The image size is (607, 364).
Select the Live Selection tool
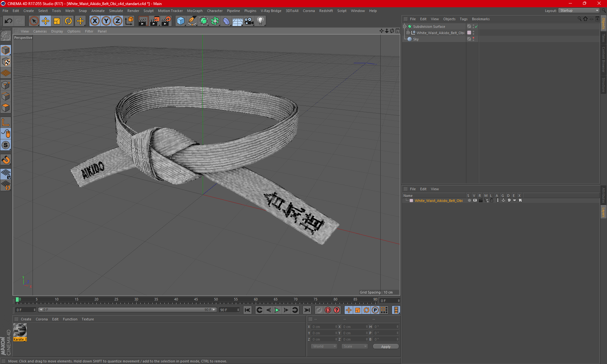(34, 21)
